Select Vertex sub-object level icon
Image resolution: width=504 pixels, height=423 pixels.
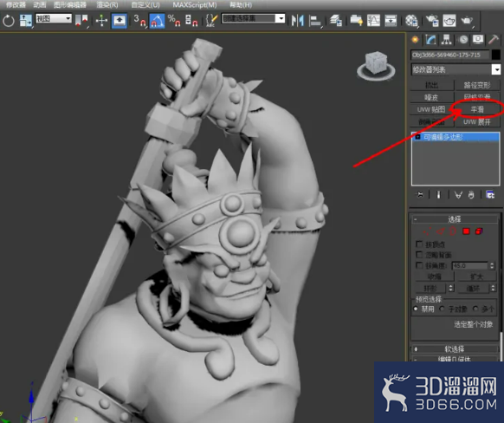(428, 231)
